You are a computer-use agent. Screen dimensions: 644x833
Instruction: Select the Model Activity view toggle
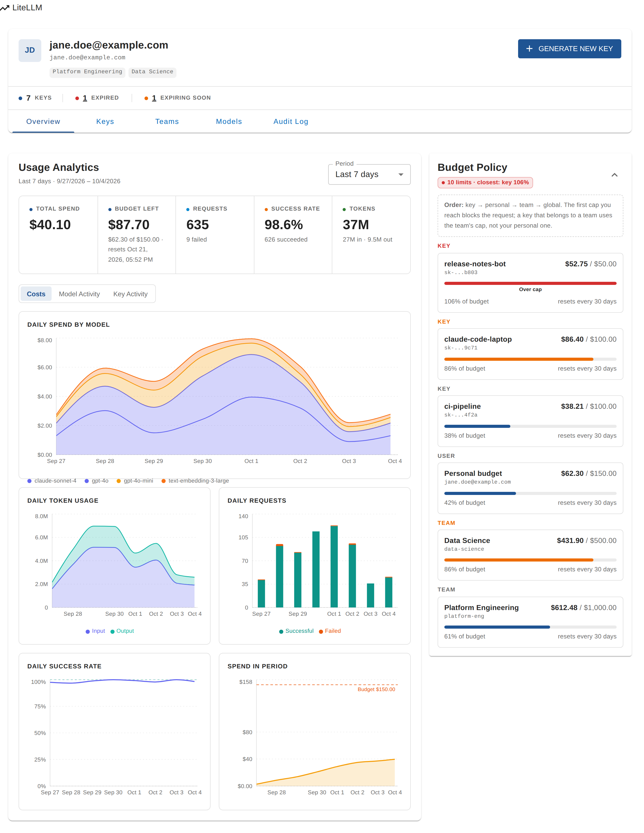click(79, 294)
